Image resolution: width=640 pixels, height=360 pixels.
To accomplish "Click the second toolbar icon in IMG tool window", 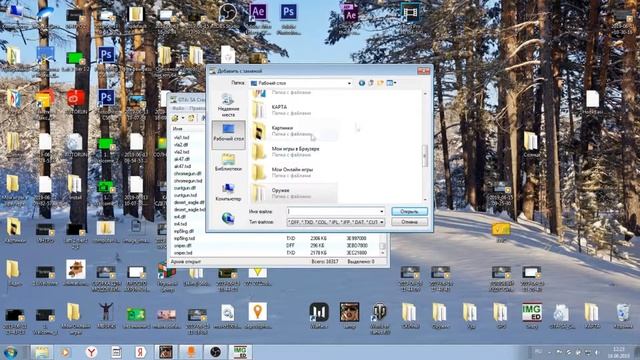I will click(191, 118).
